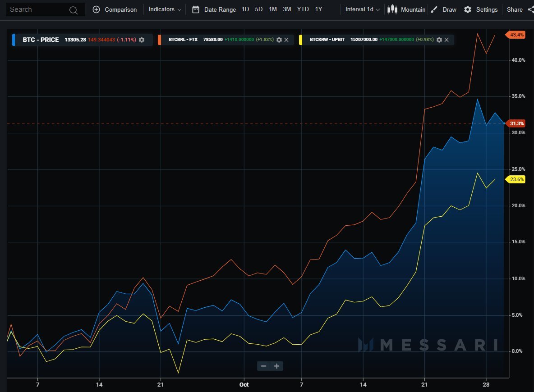Open the Settings gear in toolbar
The width and height of the screenshot is (534, 392).
[x=468, y=9]
